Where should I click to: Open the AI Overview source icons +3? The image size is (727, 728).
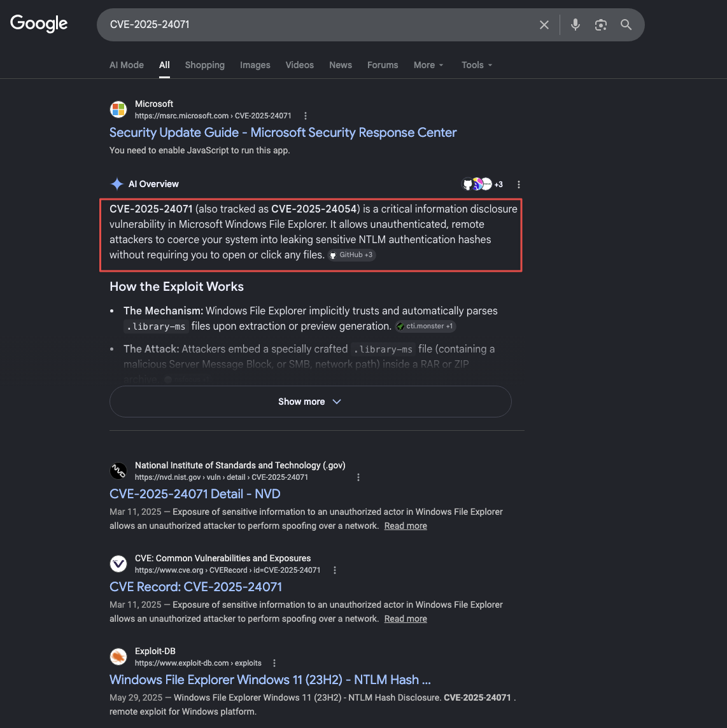pos(482,185)
